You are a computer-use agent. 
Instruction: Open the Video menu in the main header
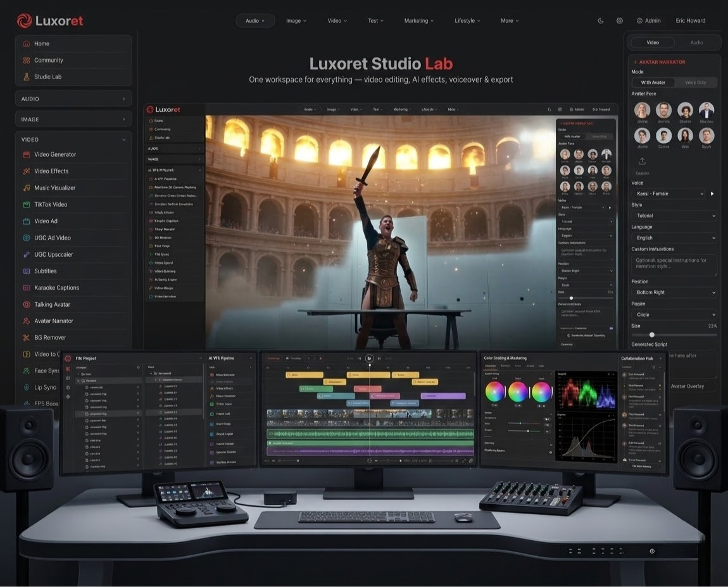(x=337, y=21)
